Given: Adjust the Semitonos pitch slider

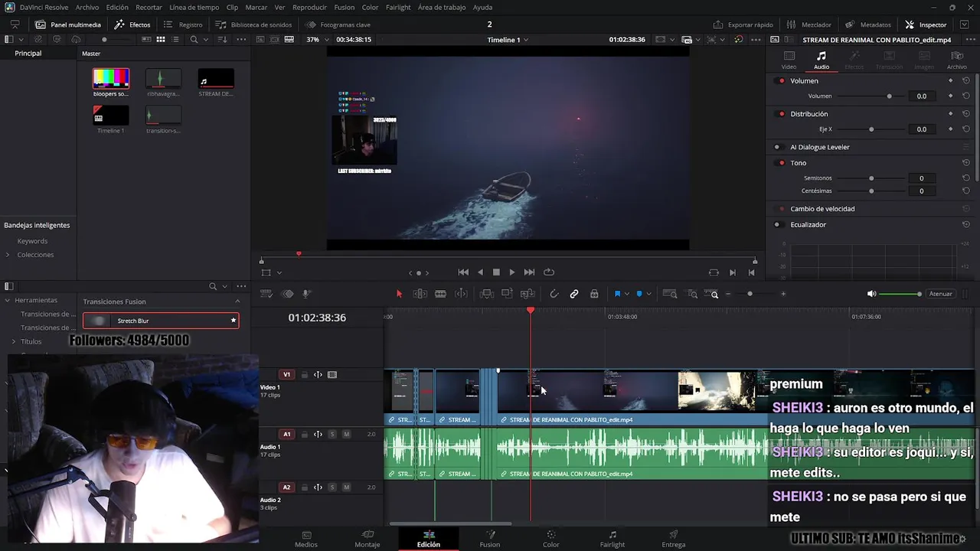Looking at the screenshot, I should pyautogui.click(x=871, y=178).
